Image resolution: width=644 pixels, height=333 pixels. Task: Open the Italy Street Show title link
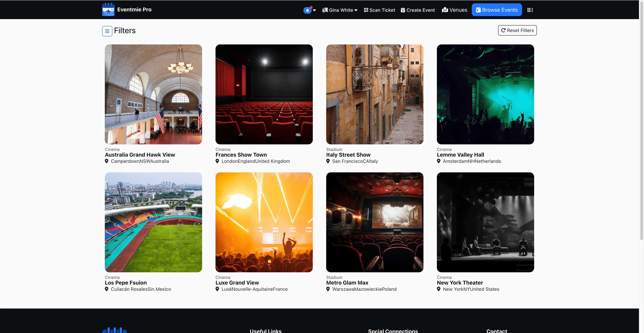point(348,155)
